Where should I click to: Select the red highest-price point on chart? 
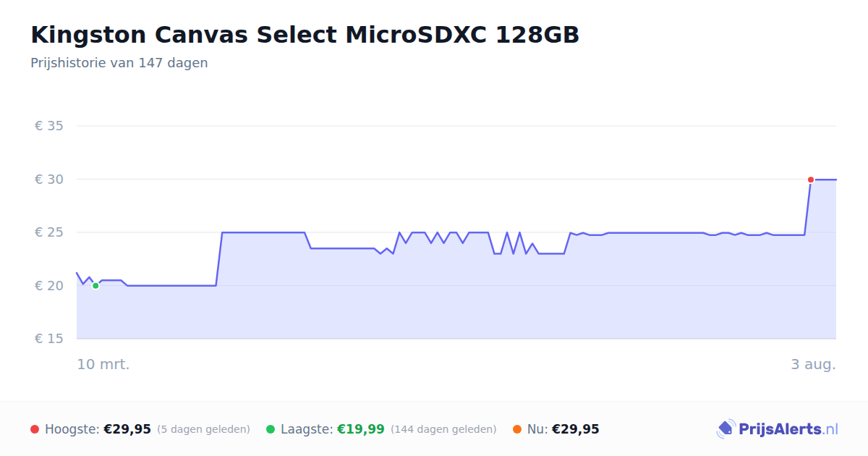(x=811, y=180)
